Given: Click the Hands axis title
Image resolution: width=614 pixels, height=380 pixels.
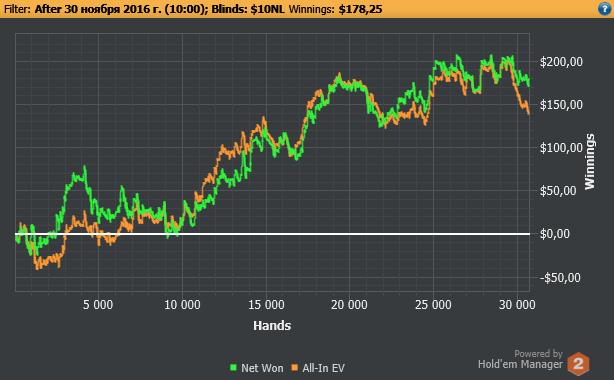Looking at the screenshot, I should 272,326.
